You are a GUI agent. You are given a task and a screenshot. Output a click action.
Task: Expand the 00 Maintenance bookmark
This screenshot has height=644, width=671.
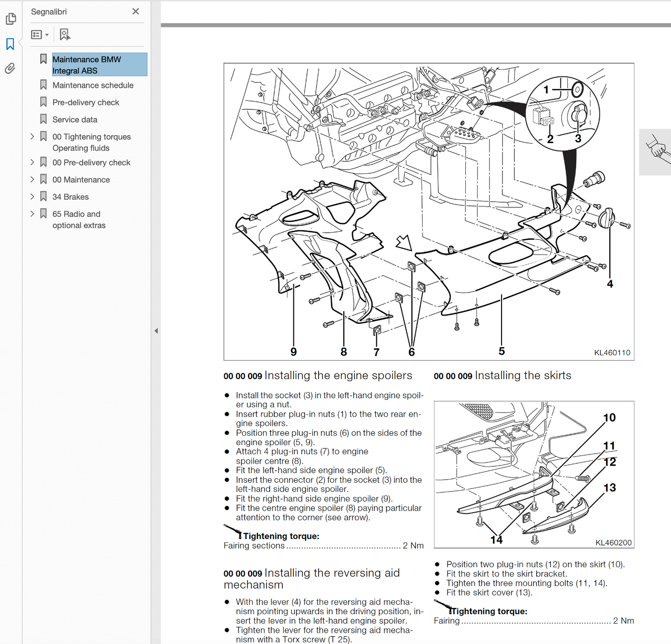(x=32, y=179)
